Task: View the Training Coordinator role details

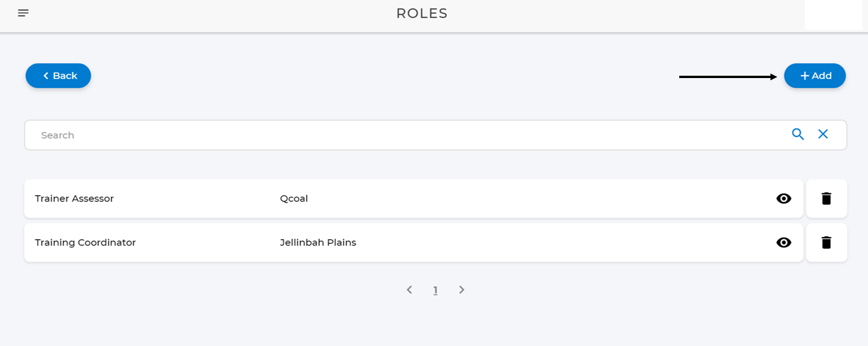Action: pyautogui.click(x=784, y=243)
